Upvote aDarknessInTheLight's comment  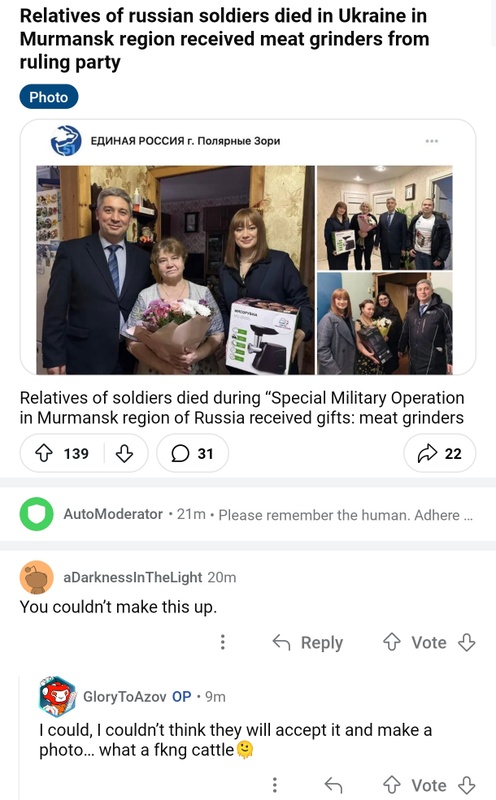coord(392,642)
